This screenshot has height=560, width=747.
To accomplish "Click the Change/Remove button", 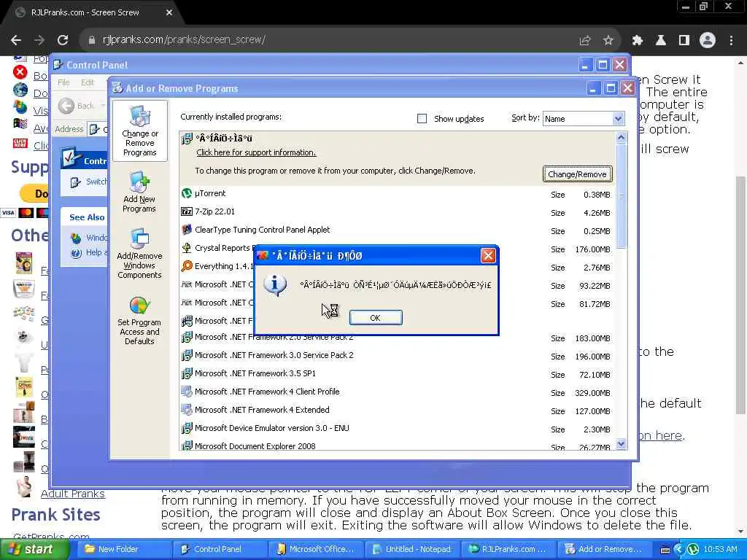I will [578, 174].
